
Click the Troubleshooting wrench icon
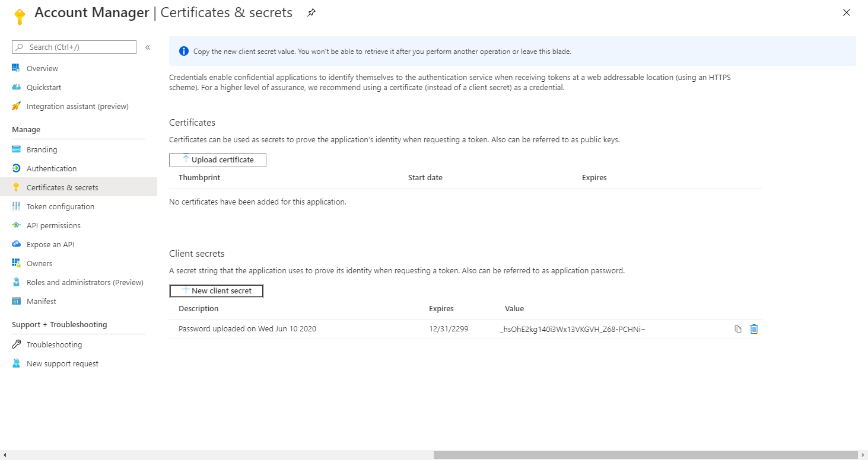pyautogui.click(x=16, y=344)
